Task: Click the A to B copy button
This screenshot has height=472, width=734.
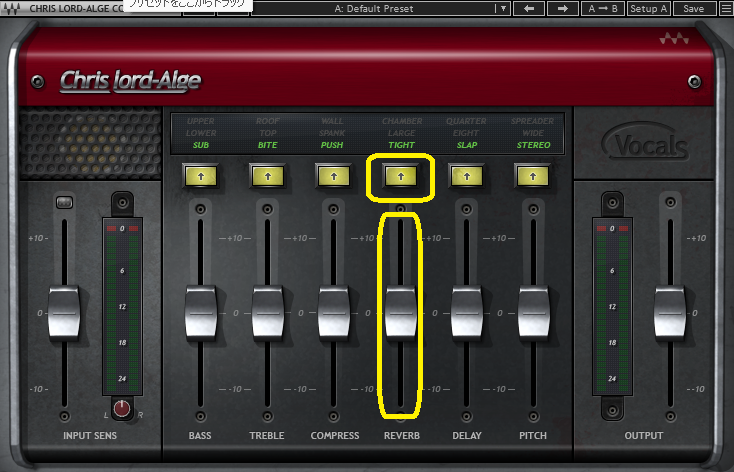Action: 604,8
